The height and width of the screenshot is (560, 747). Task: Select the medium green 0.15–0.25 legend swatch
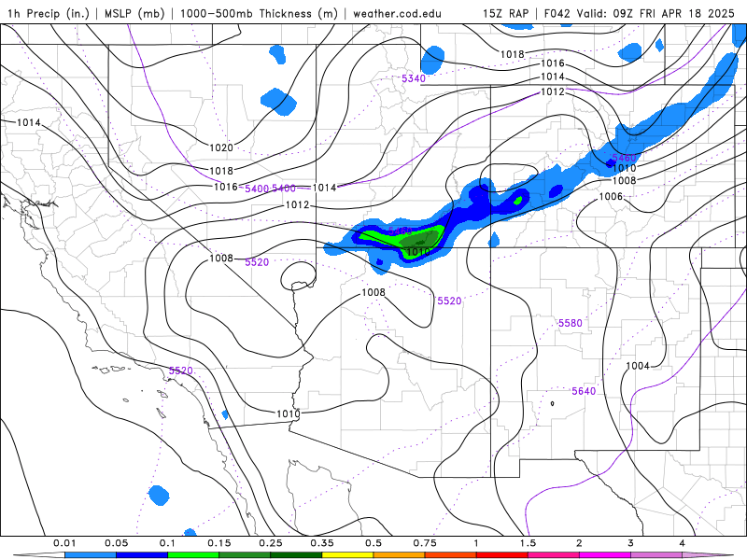tap(245, 555)
